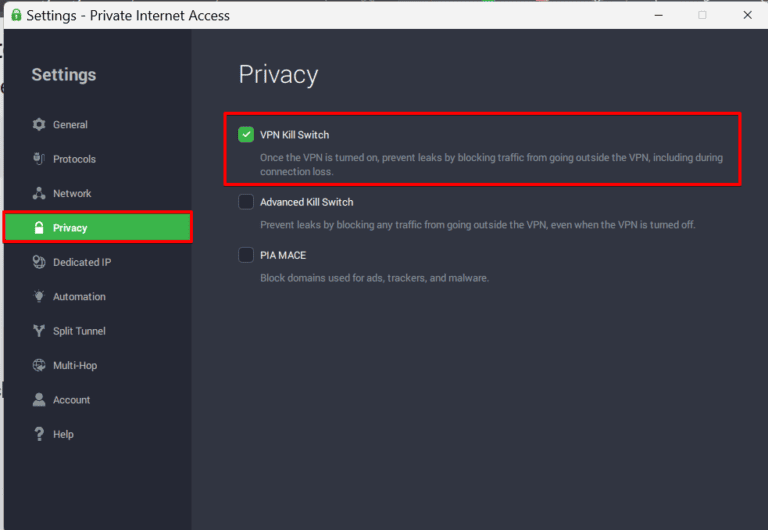
Task: Switch to the Network settings tab
Action: tap(97, 193)
